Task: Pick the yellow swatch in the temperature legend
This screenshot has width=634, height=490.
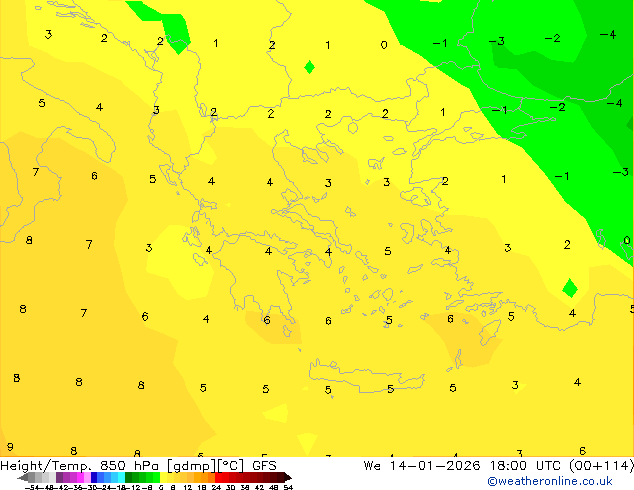Action: 163,477
